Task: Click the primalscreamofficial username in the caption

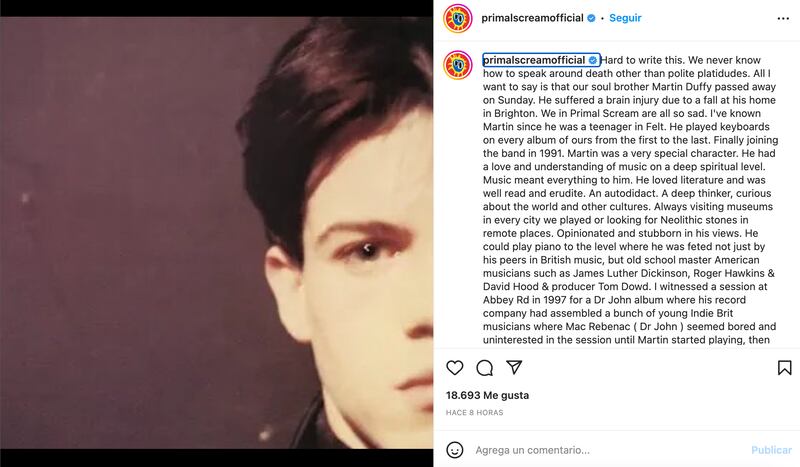Action: pos(533,60)
